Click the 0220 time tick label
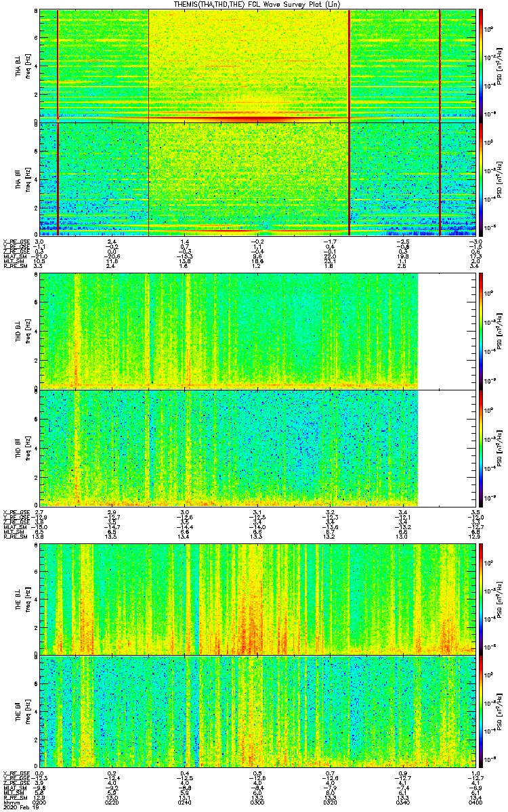Image resolution: width=508 pixels, height=812 pixels. click(x=112, y=802)
